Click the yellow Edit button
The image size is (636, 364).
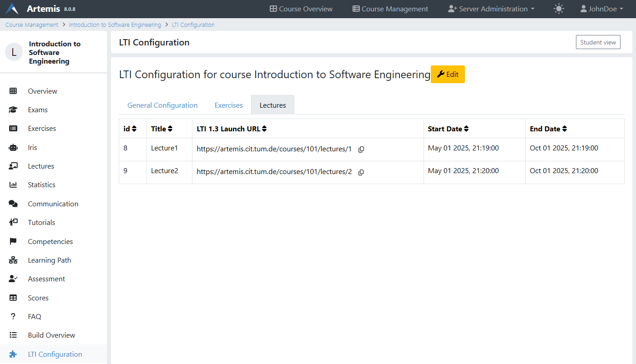tap(448, 75)
